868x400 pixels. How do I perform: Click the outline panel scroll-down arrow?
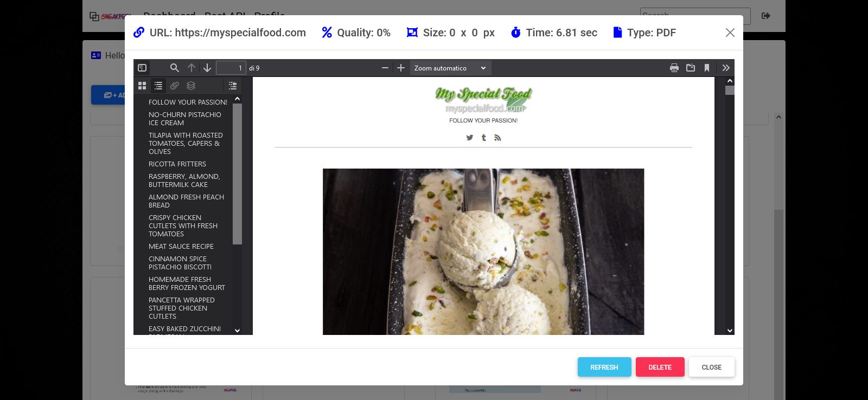(x=237, y=330)
